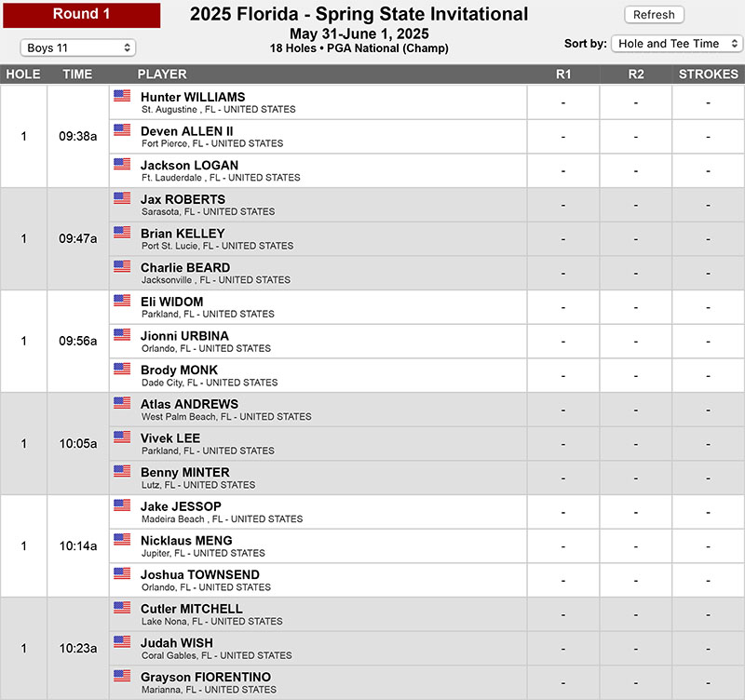Open player Nicklaus MENG
The width and height of the screenshot is (745, 700).
point(186,541)
